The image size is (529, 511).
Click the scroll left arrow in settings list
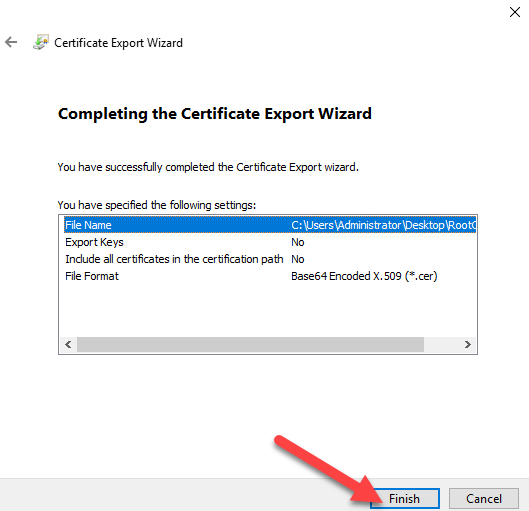pyautogui.click(x=68, y=344)
